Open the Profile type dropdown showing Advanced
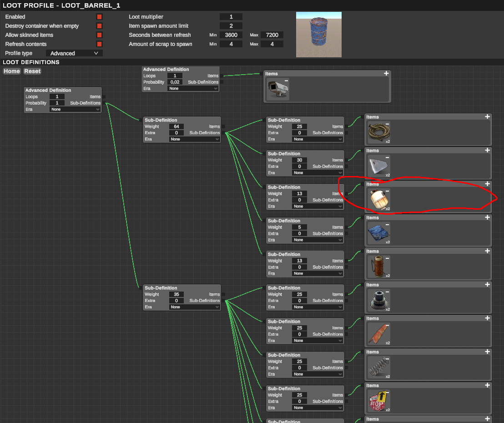 (74, 53)
